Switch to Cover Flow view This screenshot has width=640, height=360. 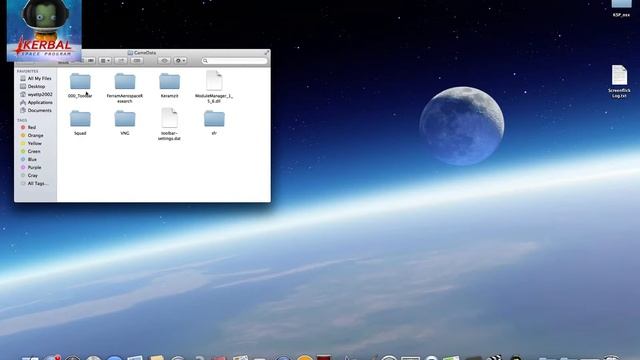91,60
